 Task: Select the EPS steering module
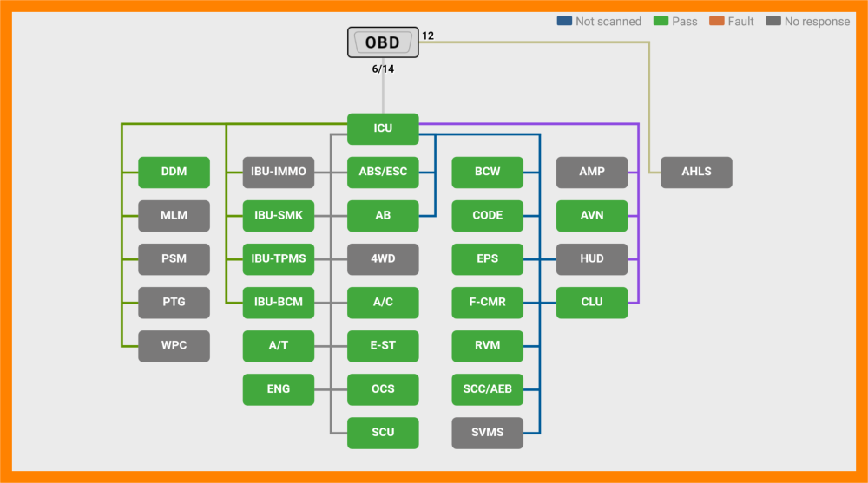point(487,259)
